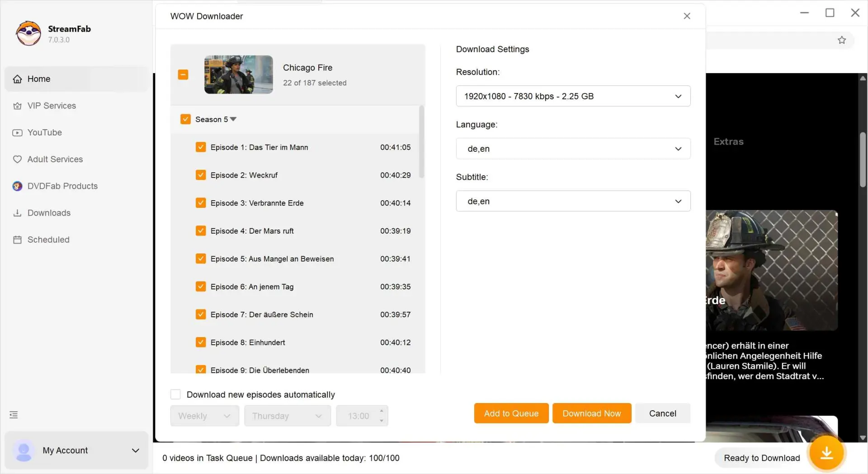Click the episode list scrollbar
Screen dimensions: 868x474
(x=421, y=142)
